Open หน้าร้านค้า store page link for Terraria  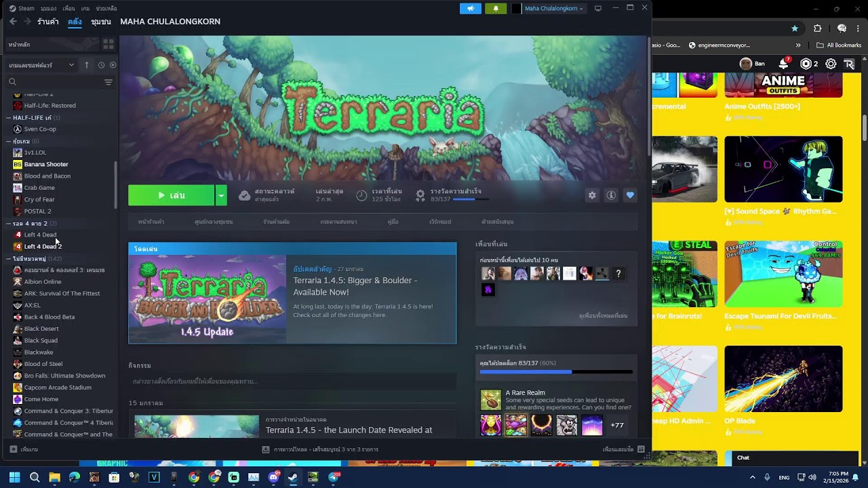coord(151,222)
